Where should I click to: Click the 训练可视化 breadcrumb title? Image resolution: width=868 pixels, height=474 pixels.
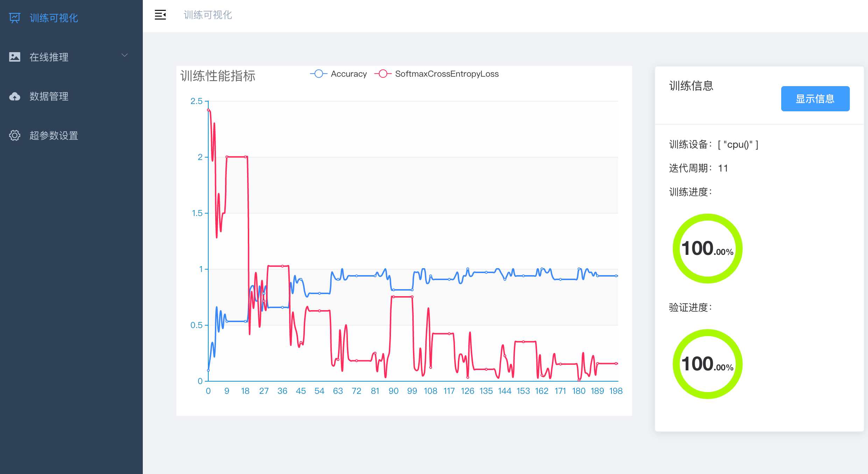[x=208, y=15]
